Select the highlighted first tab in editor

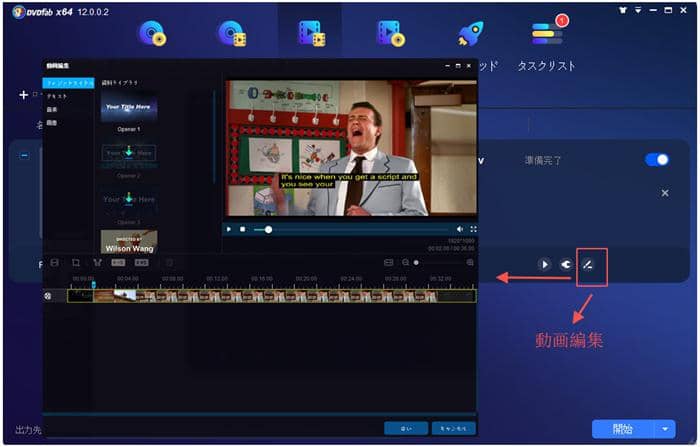tap(68, 83)
